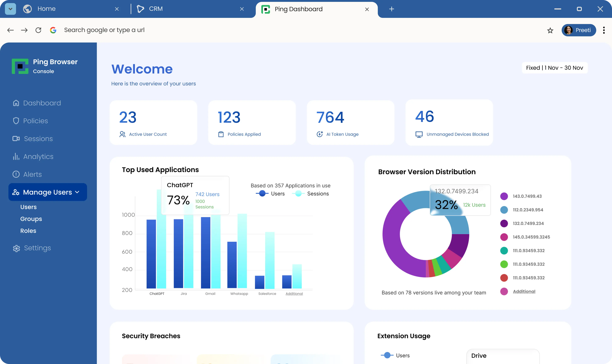
Task: Click the Google search address bar
Action: (x=104, y=30)
